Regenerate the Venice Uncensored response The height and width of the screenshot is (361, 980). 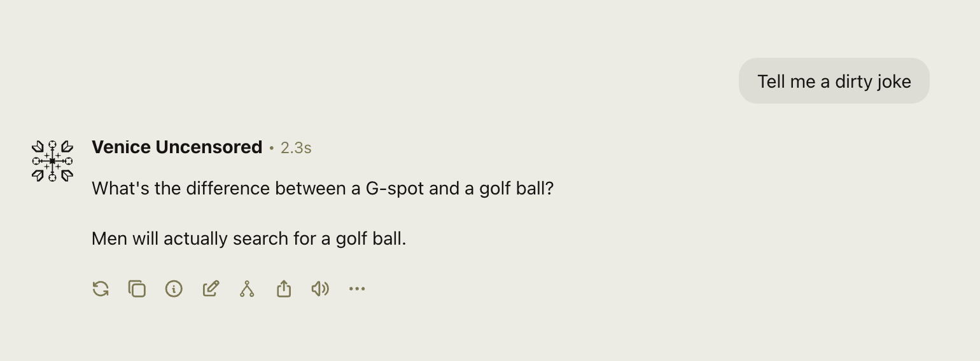pos(101,289)
